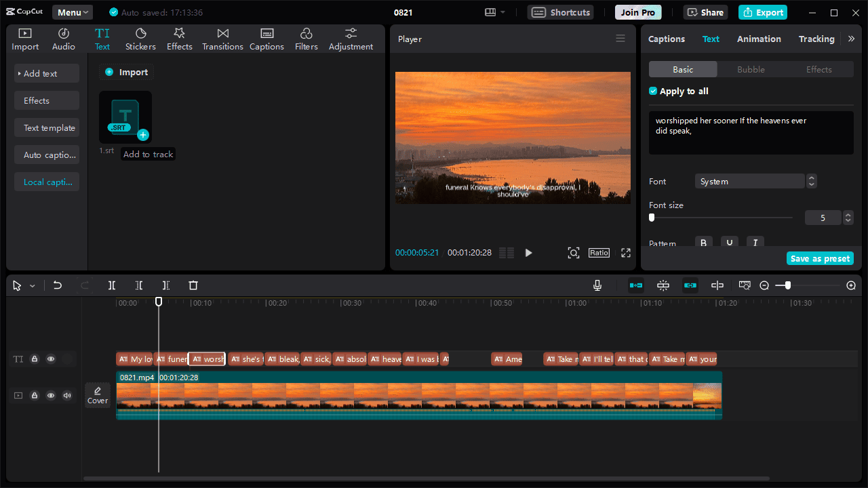868x488 pixels.
Task: Open the Font dropdown
Action: pyautogui.click(x=749, y=181)
